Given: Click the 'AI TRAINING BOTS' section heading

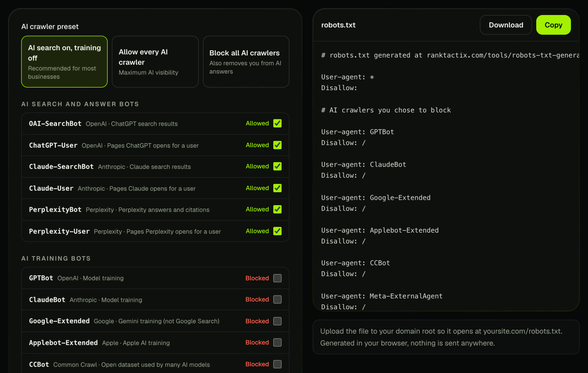Looking at the screenshot, I should pyautogui.click(x=56, y=258).
